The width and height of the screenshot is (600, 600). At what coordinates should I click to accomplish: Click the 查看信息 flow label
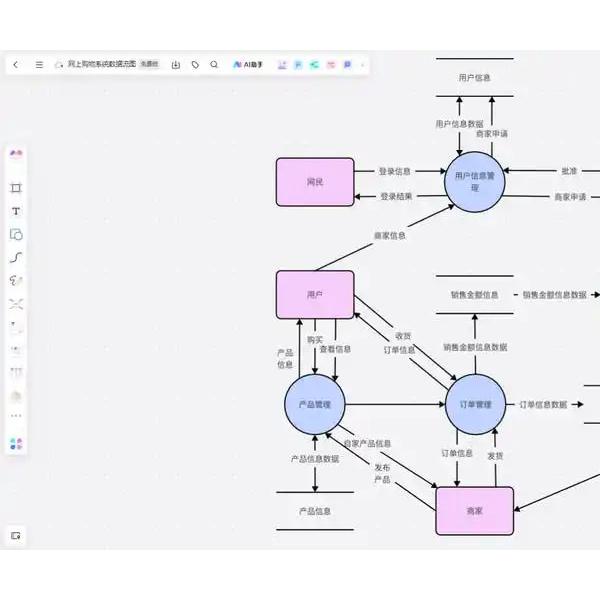click(x=335, y=349)
